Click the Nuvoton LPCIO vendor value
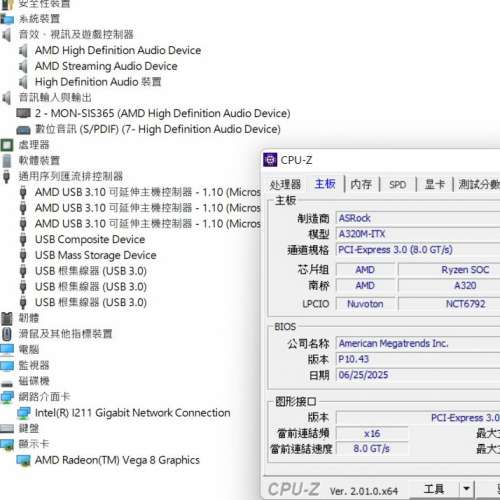 pyautogui.click(x=365, y=304)
